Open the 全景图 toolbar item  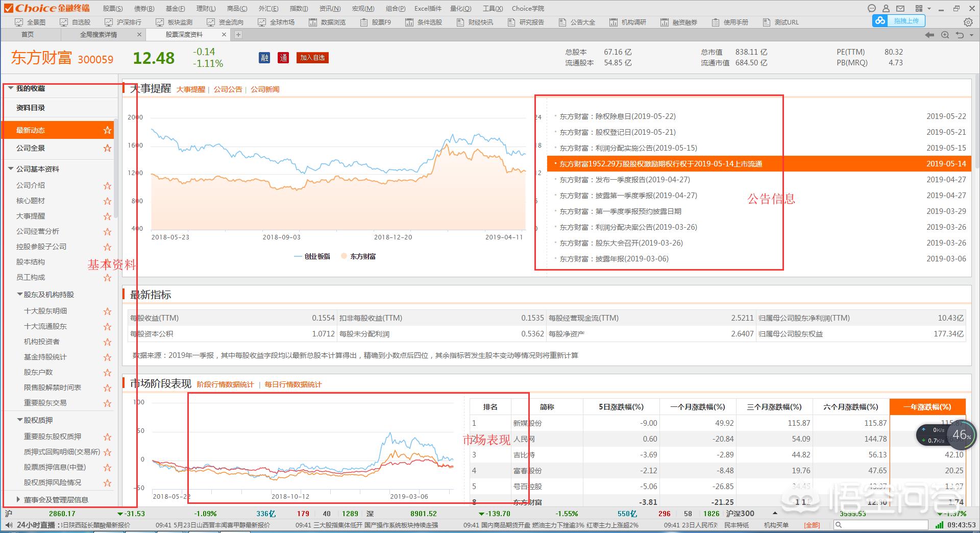31,22
